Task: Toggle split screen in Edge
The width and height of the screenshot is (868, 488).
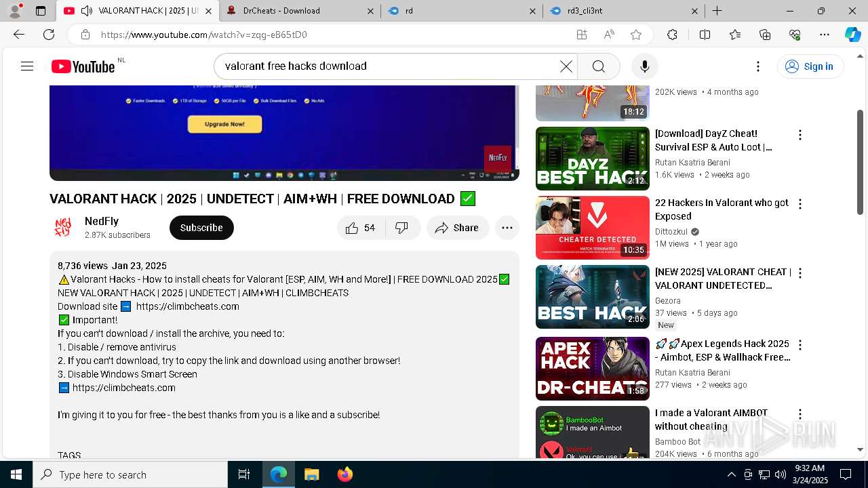Action: 705,35
